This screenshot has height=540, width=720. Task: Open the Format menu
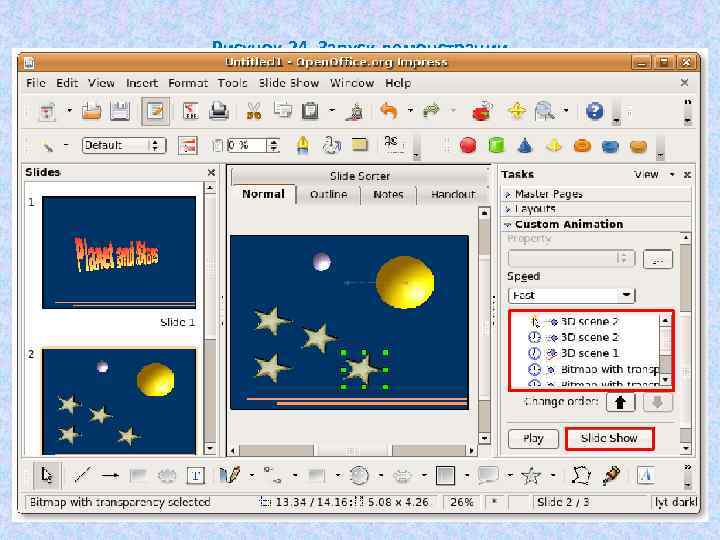pyautogui.click(x=188, y=83)
